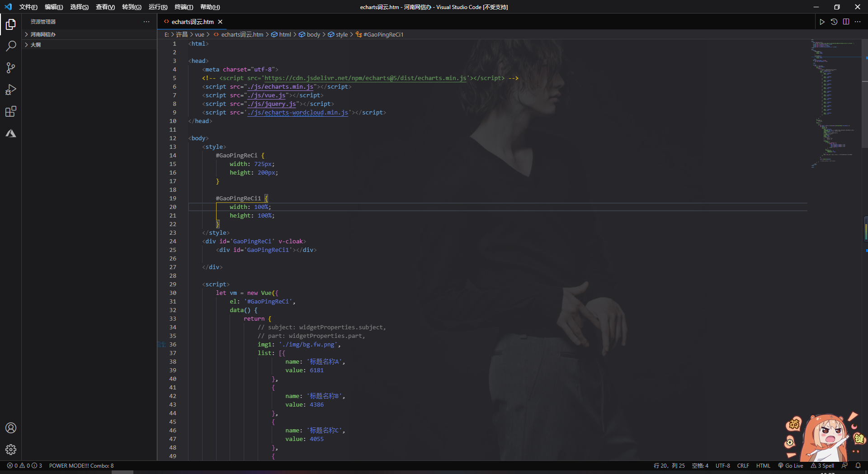
Task: Click the feedback icon in status bar
Action: pos(844,466)
